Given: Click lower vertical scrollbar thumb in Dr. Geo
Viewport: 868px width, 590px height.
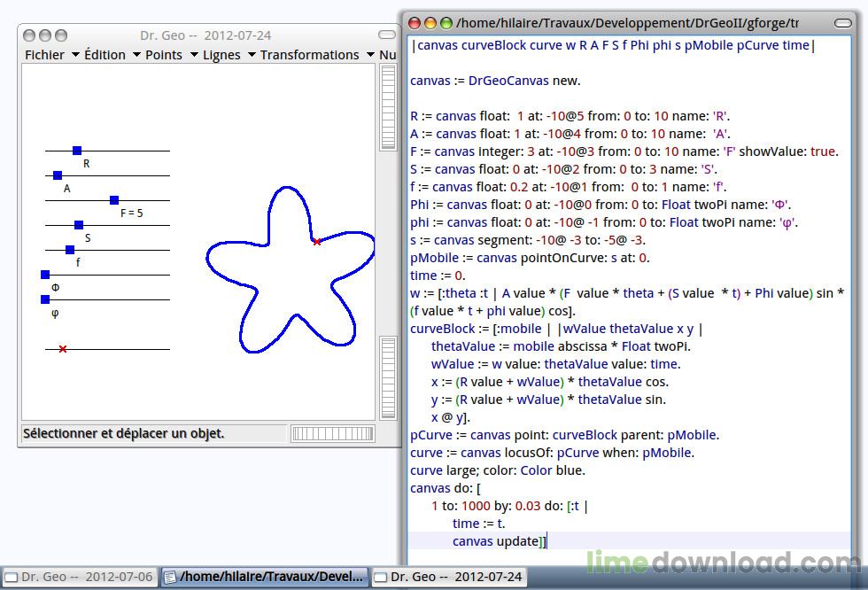Looking at the screenshot, I should coord(388,377).
